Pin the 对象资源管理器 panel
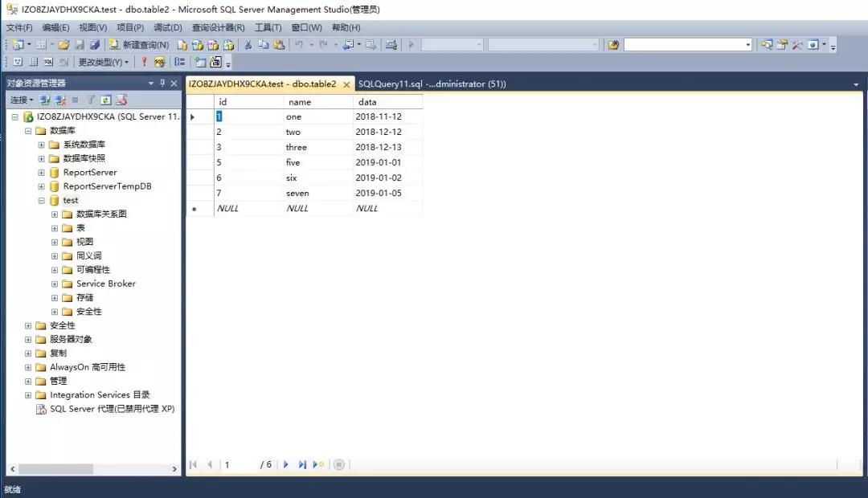This screenshot has width=868, height=498. click(x=162, y=83)
